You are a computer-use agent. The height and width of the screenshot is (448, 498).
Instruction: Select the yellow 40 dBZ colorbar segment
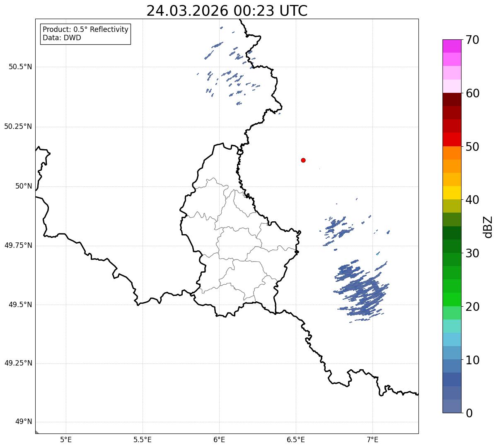(452, 193)
